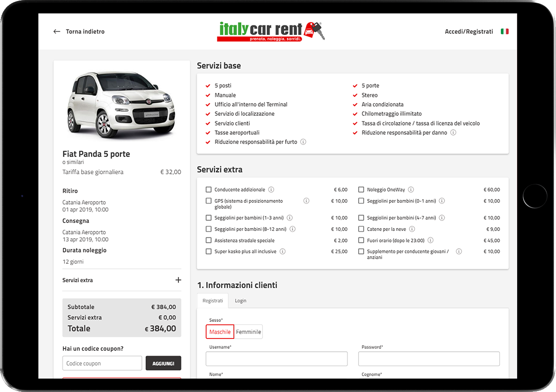Click the back arrow icon beside Torna indietro
556x392 pixels.
(x=57, y=31)
